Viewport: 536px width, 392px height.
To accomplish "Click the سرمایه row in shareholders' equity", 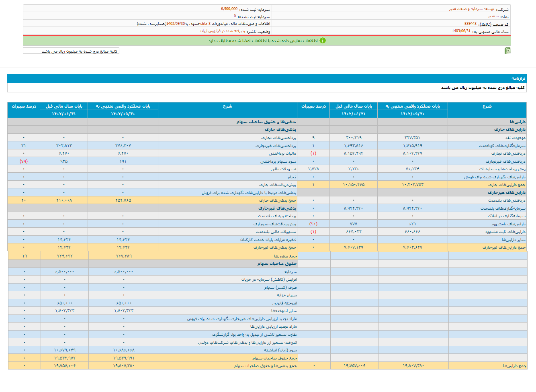I will 290,272.
